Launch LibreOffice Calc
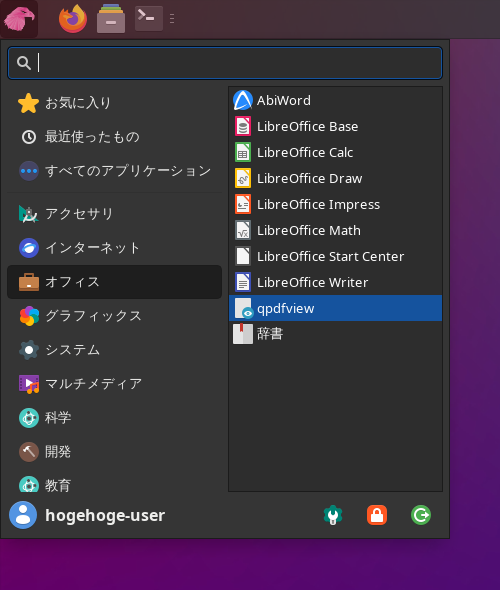 (335, 152)
